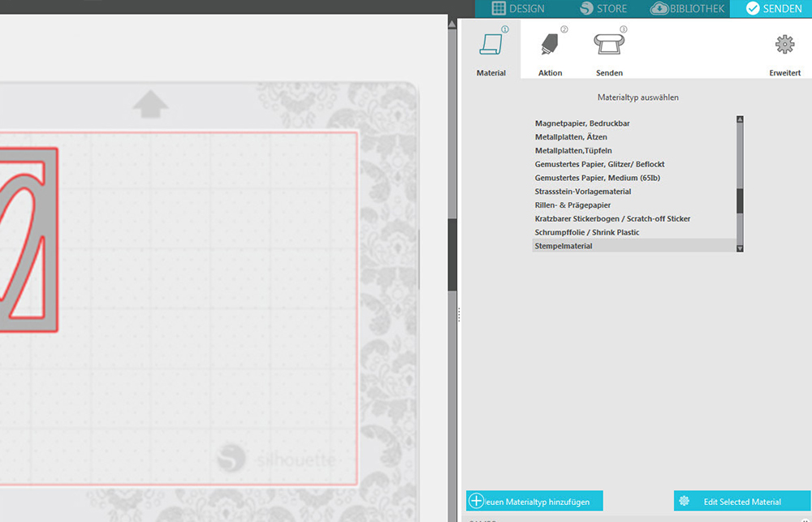
Task: Select Magnetpapier, Bedruckbar material
Action: [x=582, y=123]
